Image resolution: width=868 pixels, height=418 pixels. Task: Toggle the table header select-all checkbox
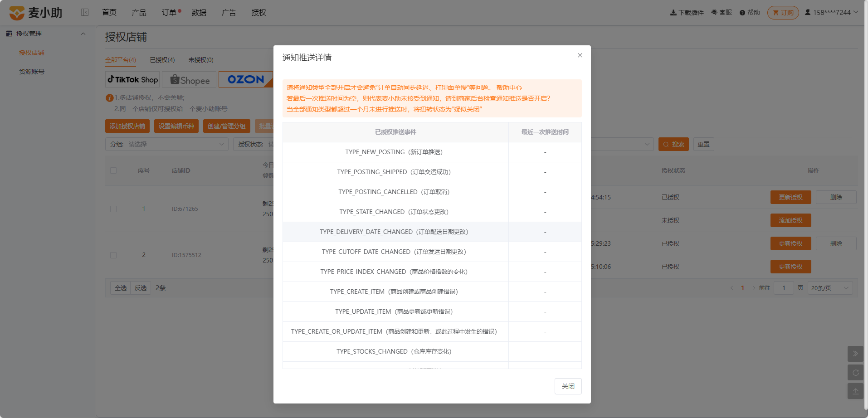point(113,170)
